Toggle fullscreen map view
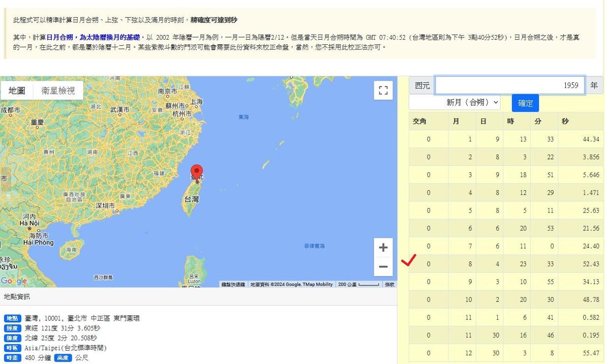The width and height of the screenshot is (605, 364). coord(383,91)
